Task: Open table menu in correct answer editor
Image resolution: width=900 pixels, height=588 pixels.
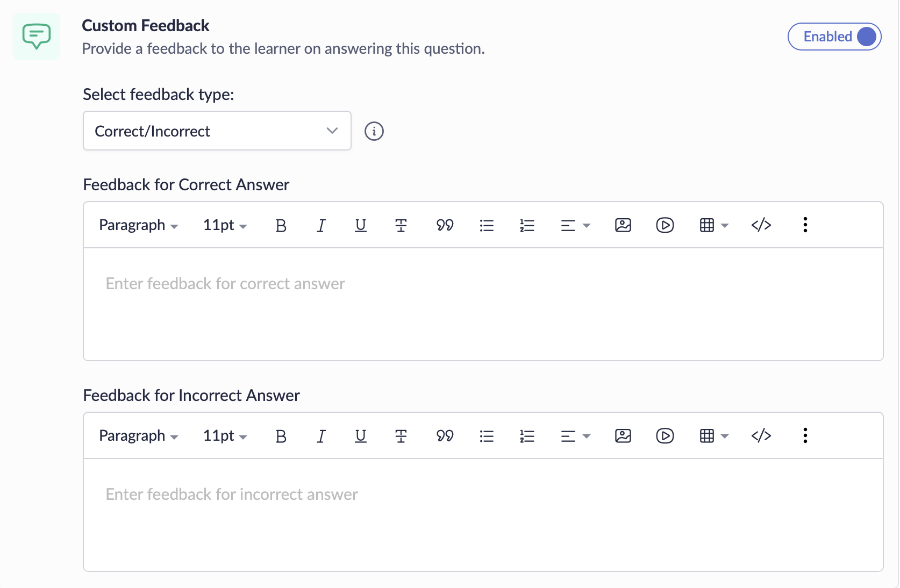Action: click(713, 225)
